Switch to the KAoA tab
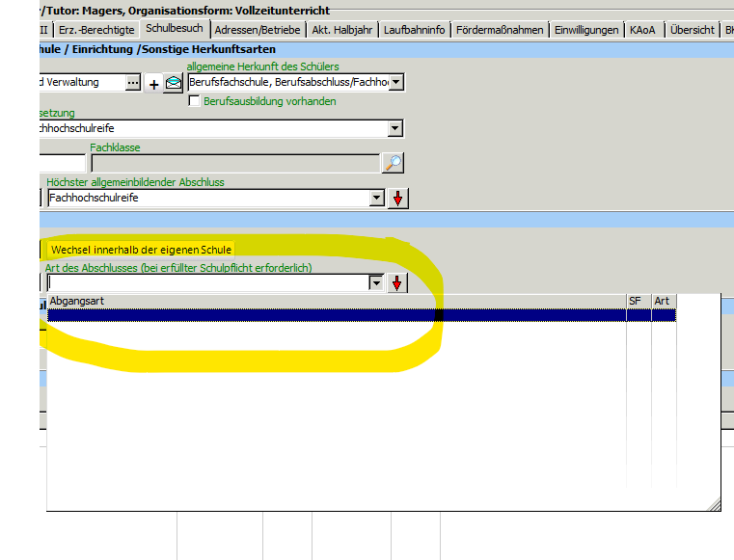The height and width of the screenshot is (560, 734). point(642,30)
